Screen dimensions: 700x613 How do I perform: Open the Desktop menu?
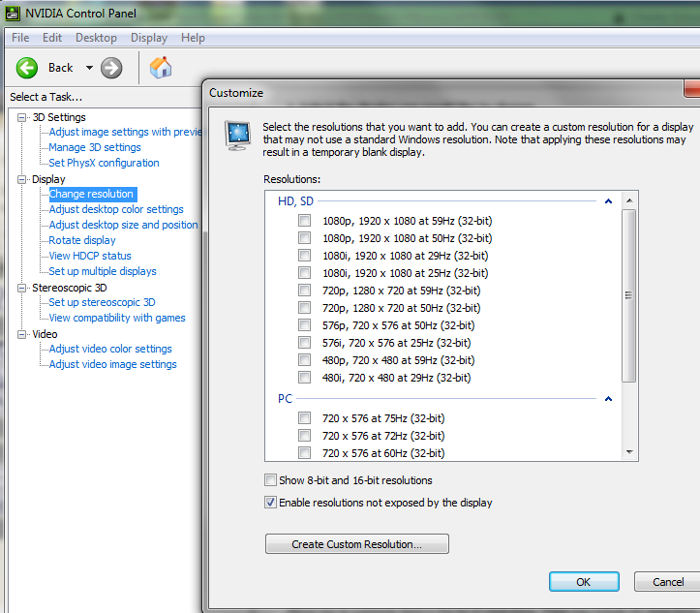[96, 38]
